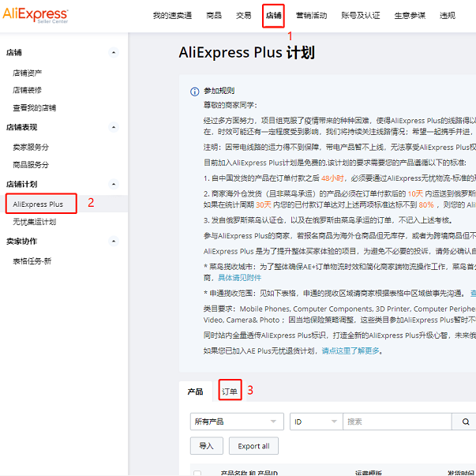Open the 商品 top menu

[x=214, y=15]
